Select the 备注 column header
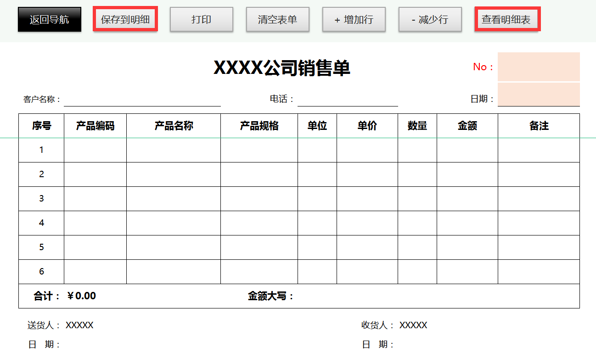This screenshot has width=596, height=364. (539, 126)
